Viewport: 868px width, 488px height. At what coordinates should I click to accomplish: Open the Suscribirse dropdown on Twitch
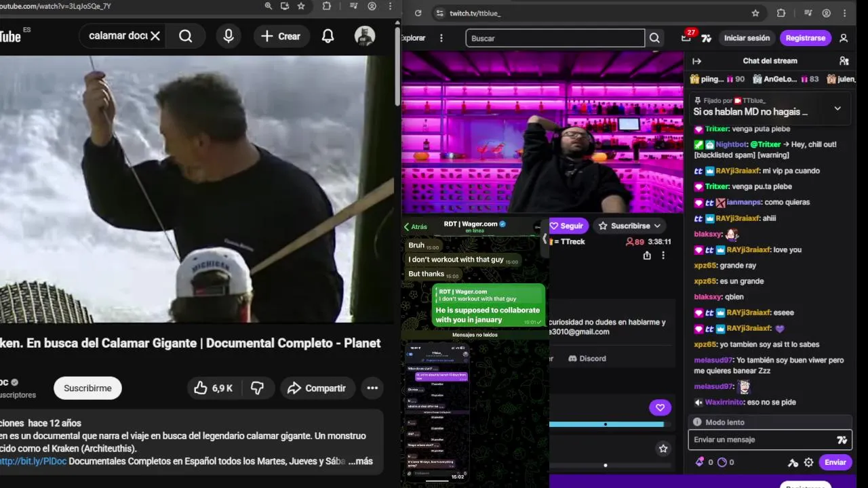coord(629,226)
